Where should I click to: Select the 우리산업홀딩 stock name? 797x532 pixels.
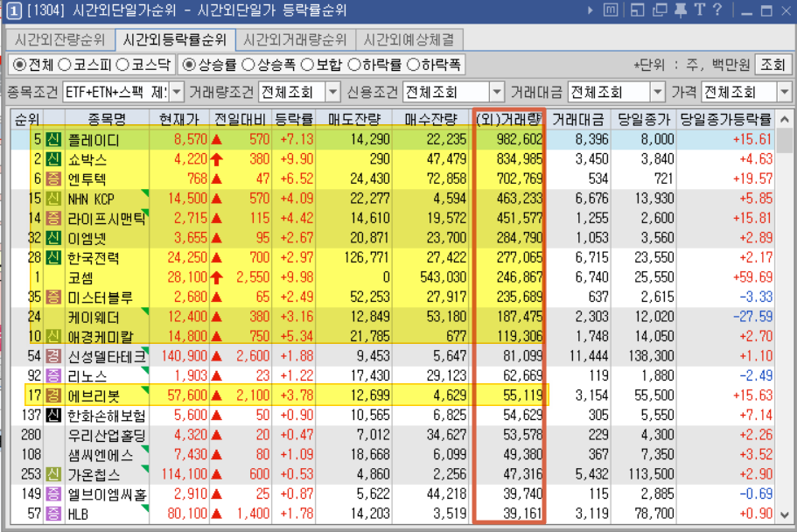(107, 436)
